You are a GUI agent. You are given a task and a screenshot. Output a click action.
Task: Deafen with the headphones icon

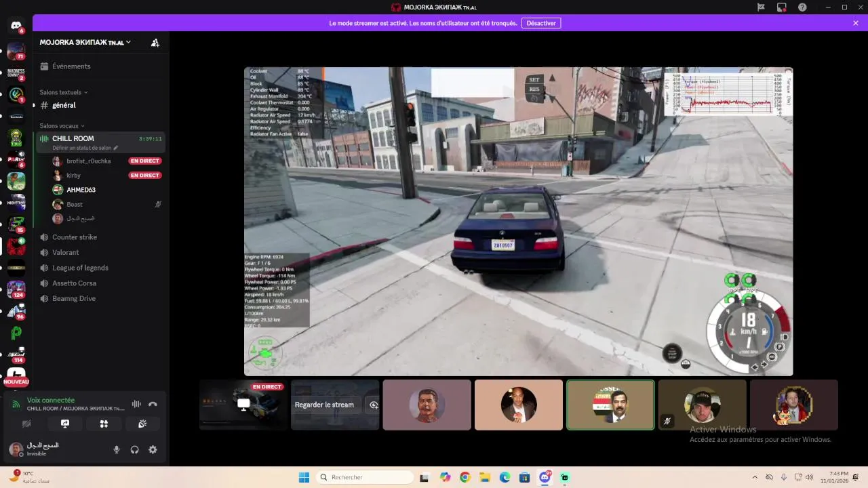coord(134,449)
